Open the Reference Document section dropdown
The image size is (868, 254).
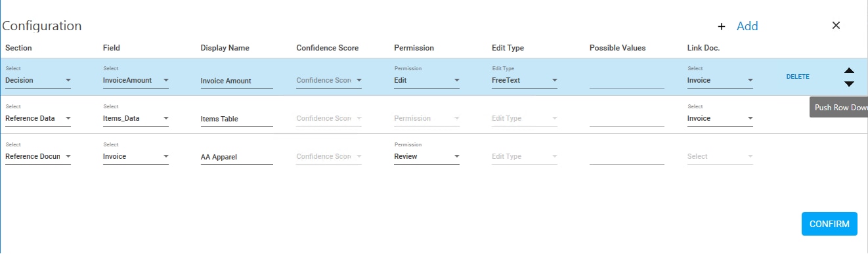pos(38,156)
